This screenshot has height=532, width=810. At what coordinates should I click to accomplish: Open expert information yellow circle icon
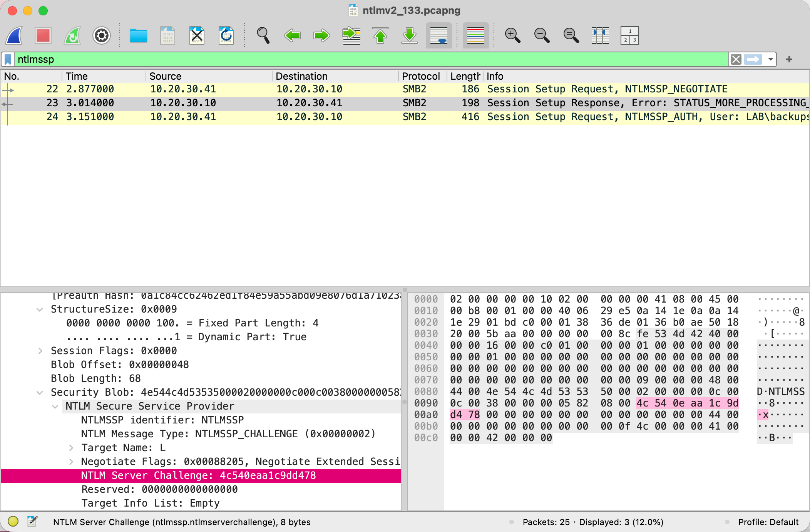[x=13, y=521]
